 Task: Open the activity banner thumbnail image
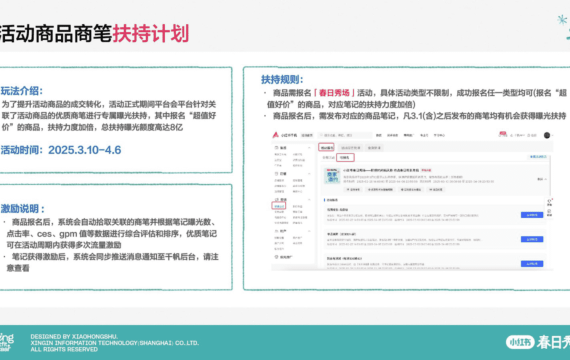pyautogui.click(x=332, y=176)
